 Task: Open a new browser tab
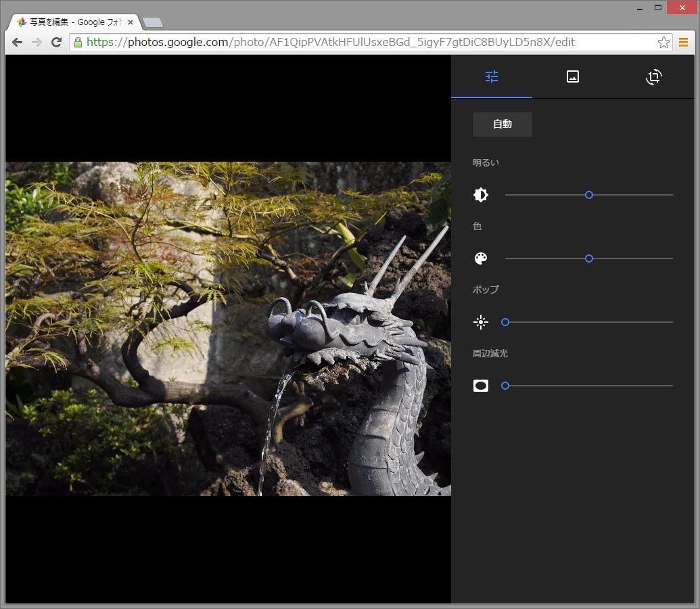click(x=153, y=22)
